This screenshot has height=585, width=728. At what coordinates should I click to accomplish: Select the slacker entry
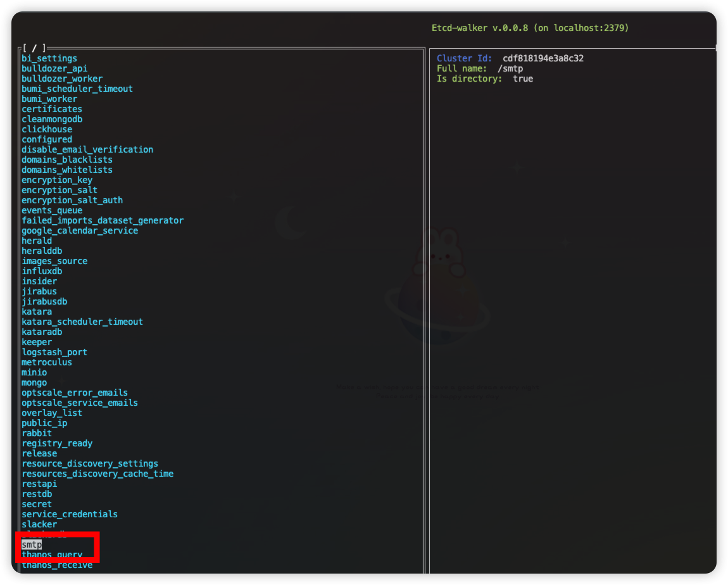(x=39, y=525)
